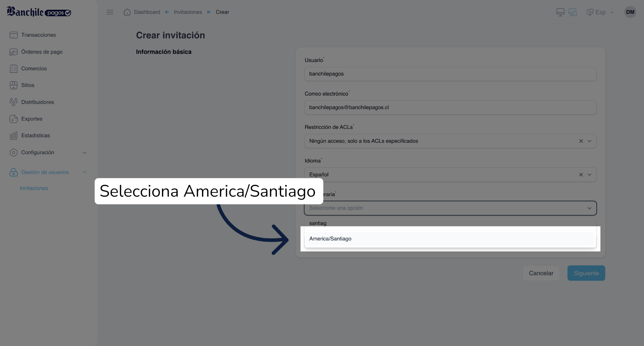644x346 pixels.
Task: Open the time zone dropdown
Action: click(450, 208)
